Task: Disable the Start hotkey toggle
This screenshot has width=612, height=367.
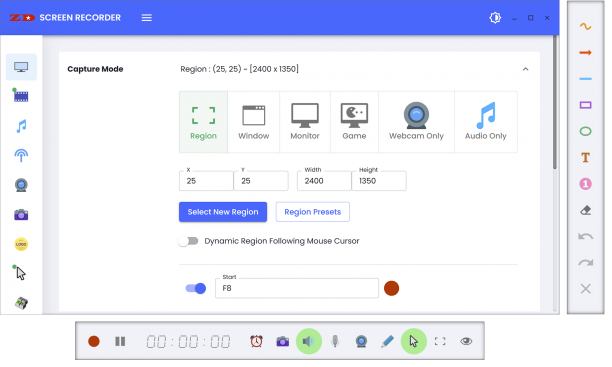Action: pos(196,289)
